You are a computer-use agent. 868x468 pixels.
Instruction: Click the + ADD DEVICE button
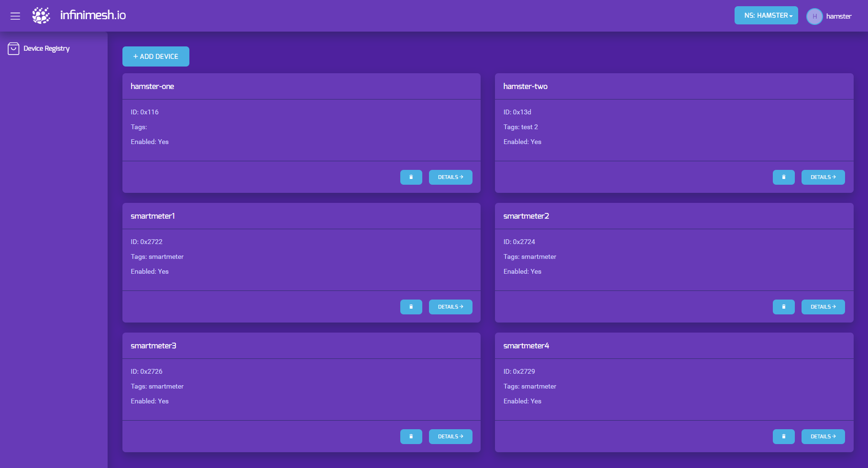coord(156,56)
